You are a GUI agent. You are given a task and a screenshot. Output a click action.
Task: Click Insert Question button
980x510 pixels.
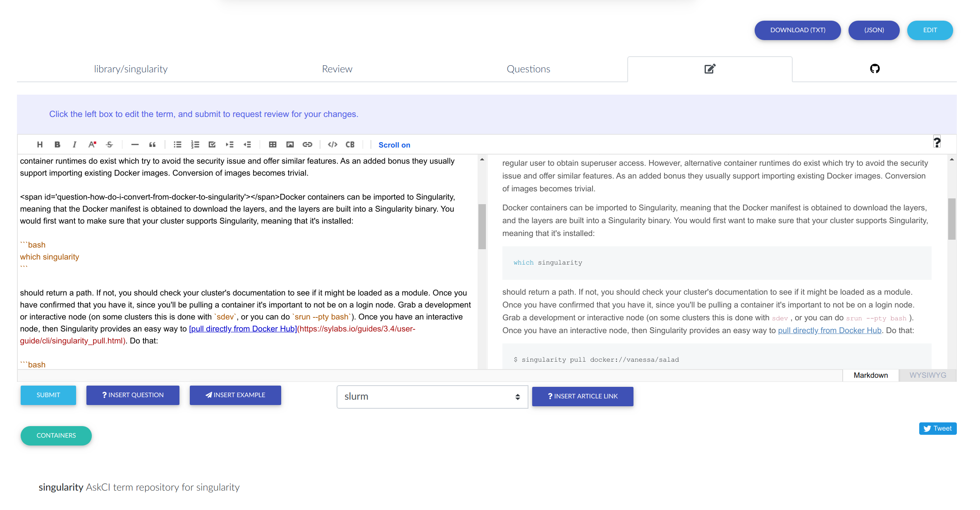tap(133, 395)
